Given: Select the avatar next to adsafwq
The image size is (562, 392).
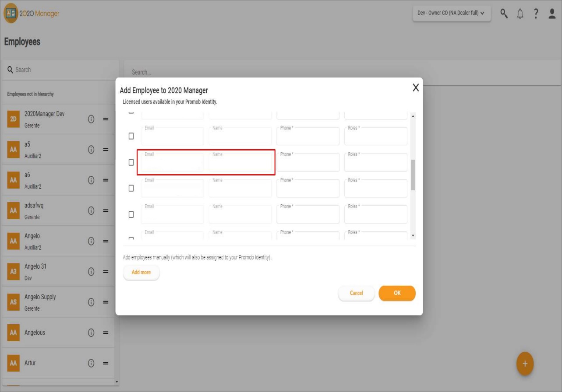Looking at the screenshot, I should click(13, 211).
